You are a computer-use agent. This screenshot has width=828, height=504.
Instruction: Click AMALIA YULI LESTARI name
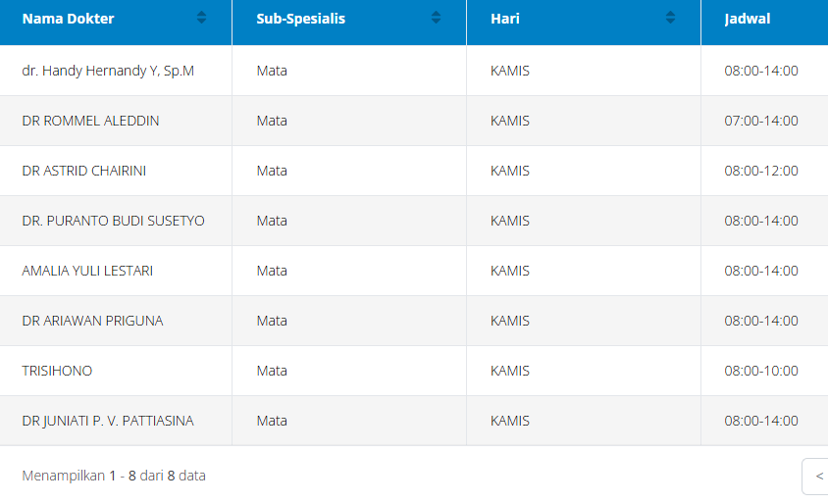(x=87, y=271)
